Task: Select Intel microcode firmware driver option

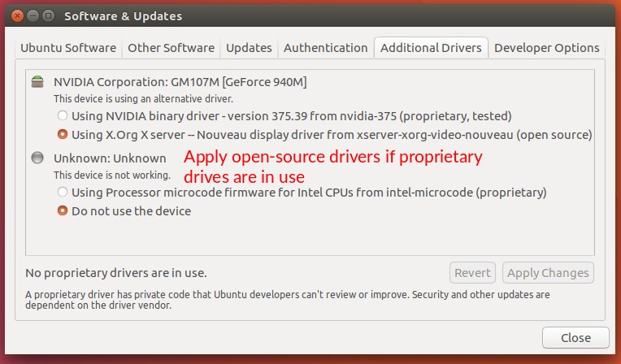Action: tap(302, 192)
